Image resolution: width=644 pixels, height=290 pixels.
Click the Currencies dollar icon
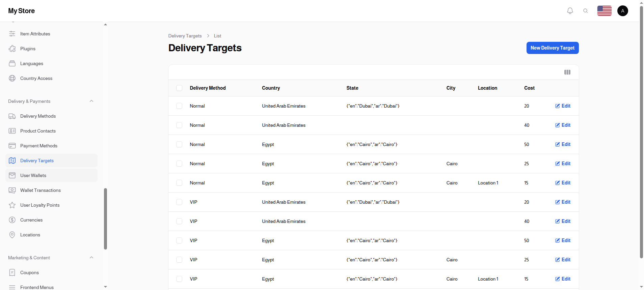click(x=12, y=220)
